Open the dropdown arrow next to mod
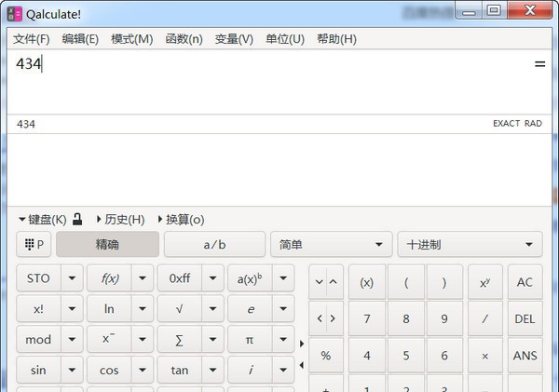The image size is (559, 392). click(72, 339)
